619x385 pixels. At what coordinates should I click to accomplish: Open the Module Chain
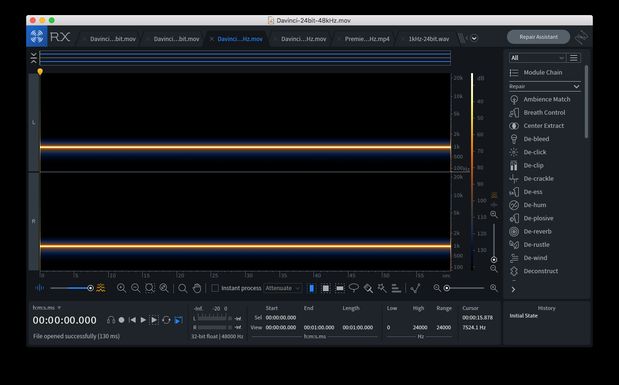click(536, 73)
